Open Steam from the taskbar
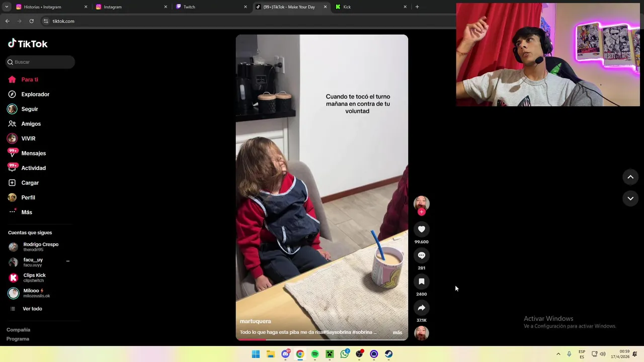 coord(388,354)
